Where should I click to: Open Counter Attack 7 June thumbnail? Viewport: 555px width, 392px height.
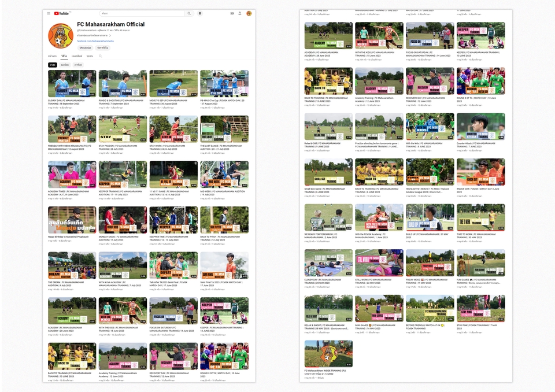click(x=480, y=127)
